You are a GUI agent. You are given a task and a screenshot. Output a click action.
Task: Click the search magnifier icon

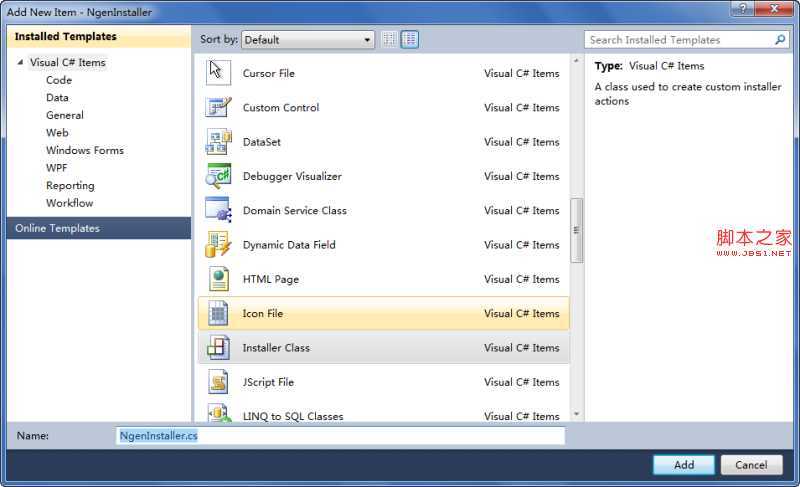[x=780, y=39]
